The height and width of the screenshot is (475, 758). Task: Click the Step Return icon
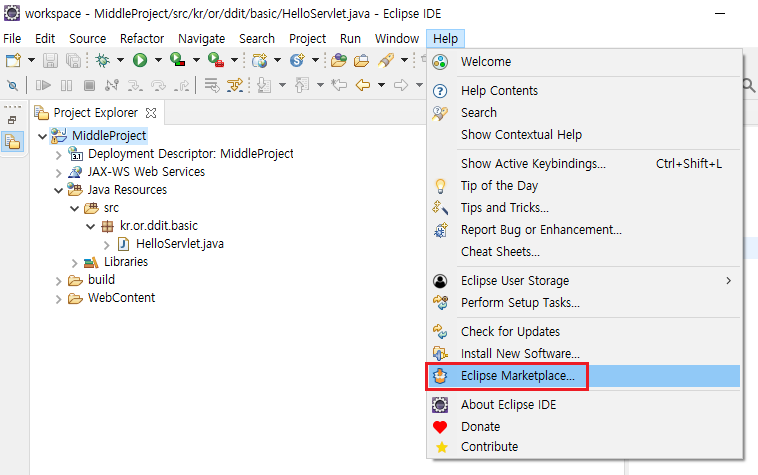click(182, 86)
